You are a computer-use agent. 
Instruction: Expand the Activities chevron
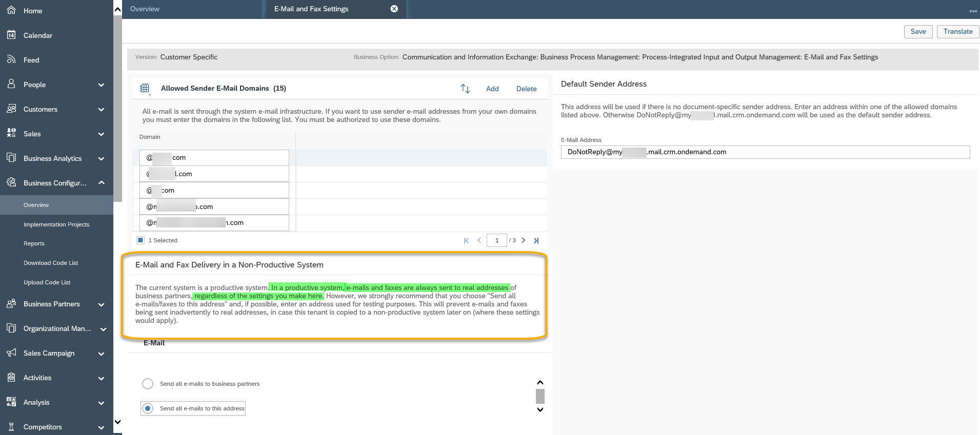(101, 378)
